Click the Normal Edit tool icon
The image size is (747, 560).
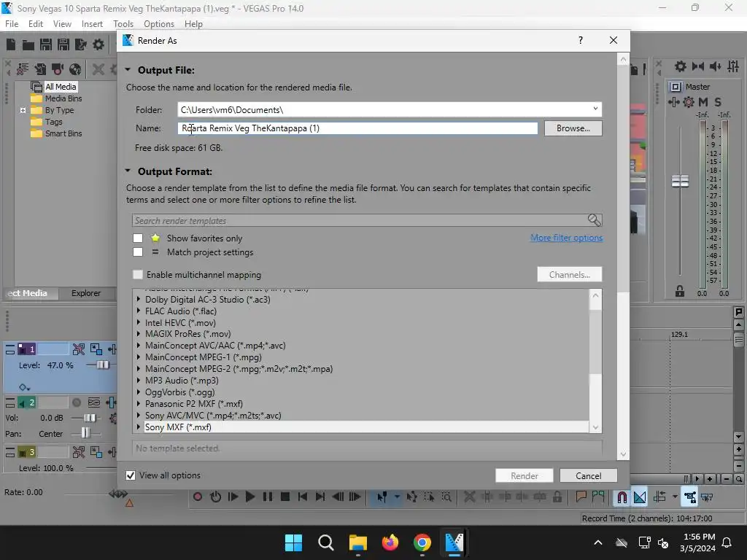coord(382,497)
